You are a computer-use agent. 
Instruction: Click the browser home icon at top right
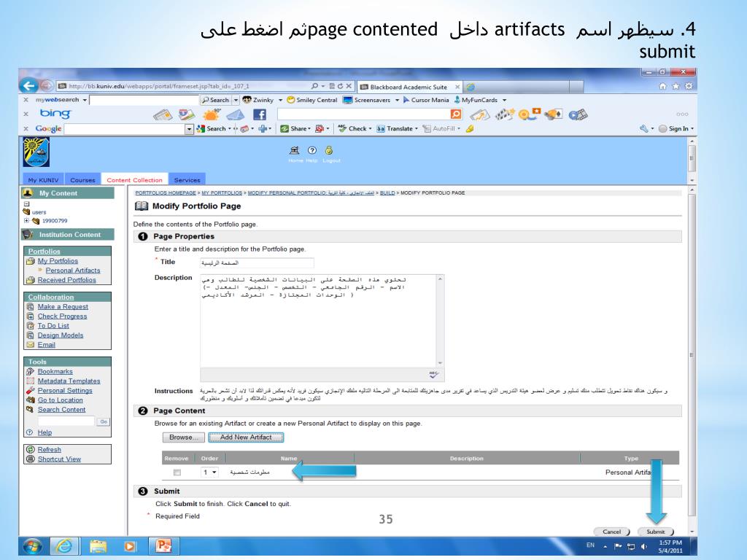tap(662, 86)
